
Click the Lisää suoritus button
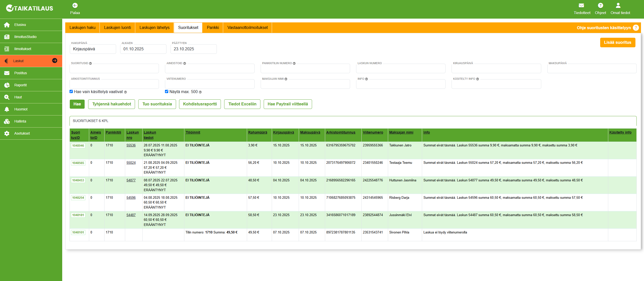[x=617, y=43]
